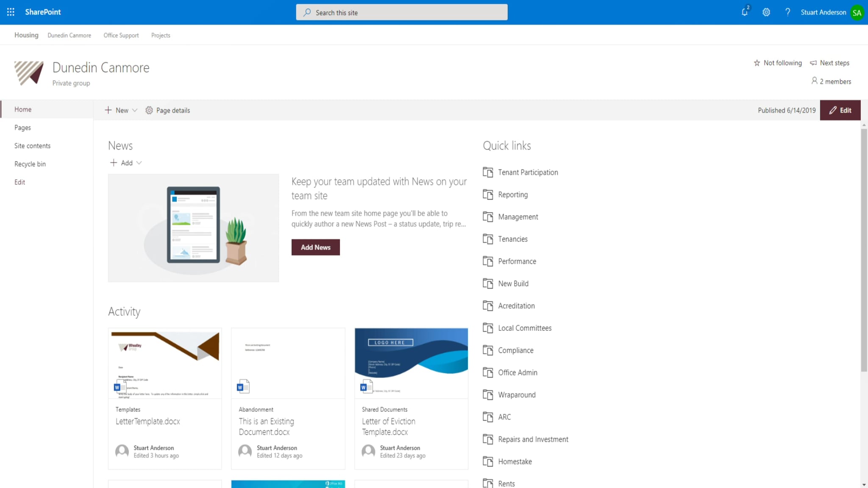Click the 2 members people icon
Screen dimensions: 868x488
(x=814, y=81)
